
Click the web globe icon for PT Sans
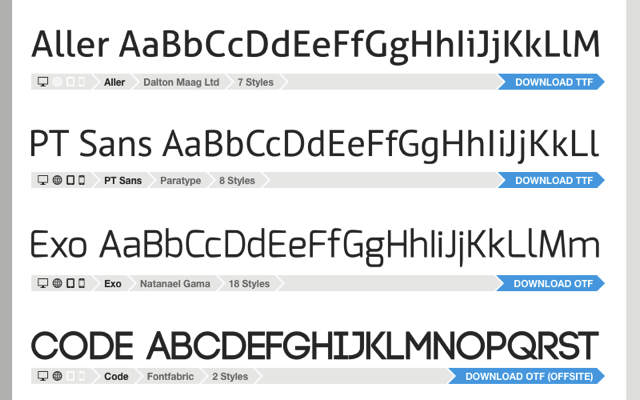click(x=58, y=180)
